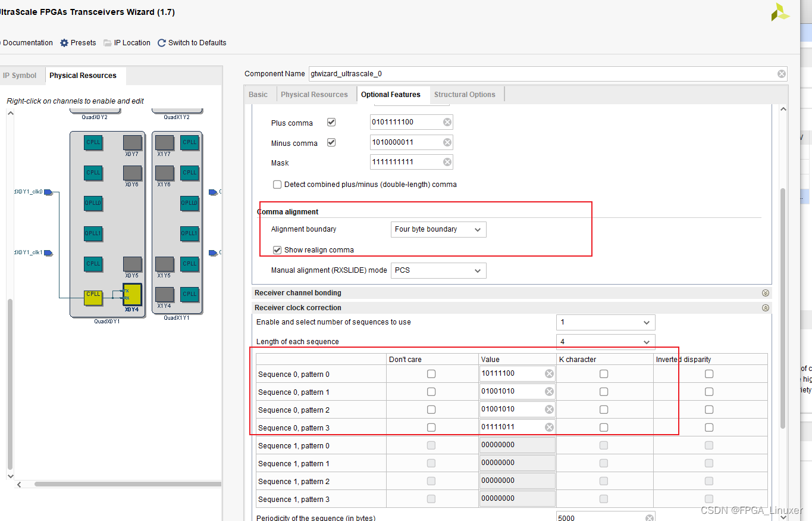
Task: Select QPLL1 block in QuadX1Y1
Action: (189, 233)
